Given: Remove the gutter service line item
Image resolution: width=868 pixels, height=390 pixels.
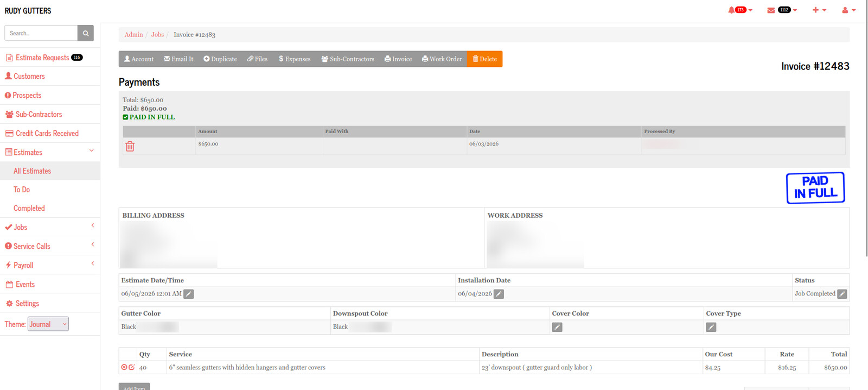Looking at the screenshot, I should pos(124,367).
